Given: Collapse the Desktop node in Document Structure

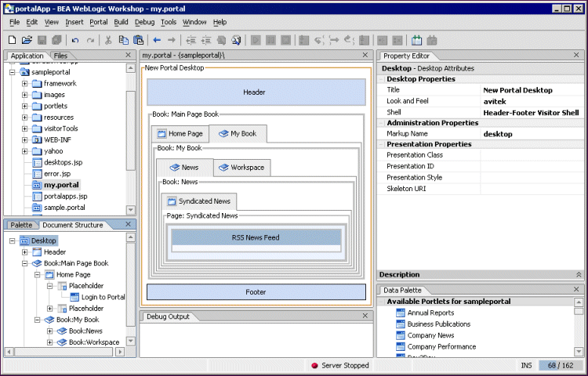Looking at the screenshot, I should tap(13, 240).
